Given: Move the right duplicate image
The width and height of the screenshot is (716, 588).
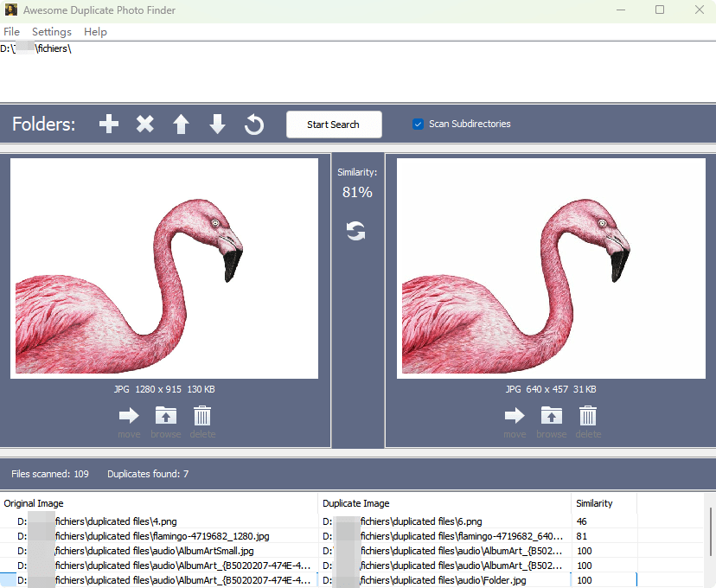Looking at the screenshot, I should [x=515, y=418].
